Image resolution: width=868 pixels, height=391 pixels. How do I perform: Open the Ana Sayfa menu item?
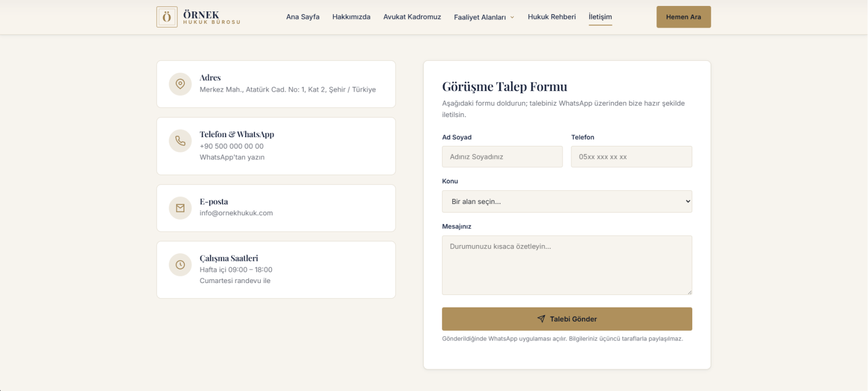point(303,17)
